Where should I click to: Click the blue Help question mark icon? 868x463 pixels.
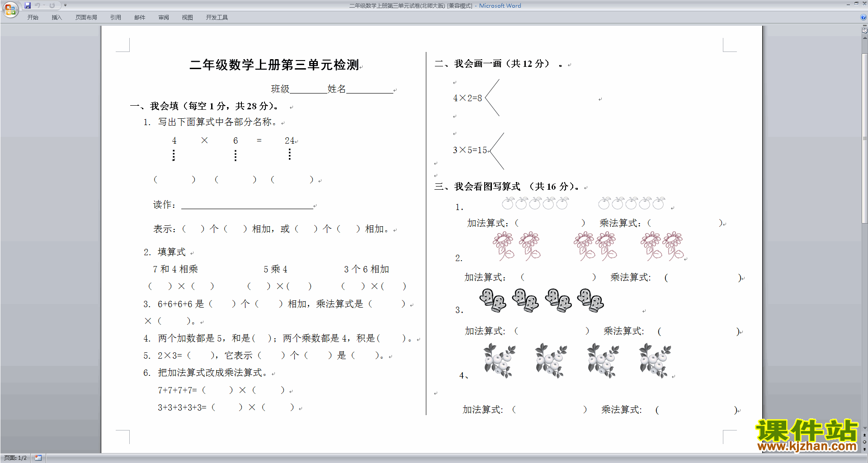click(863, 17)
